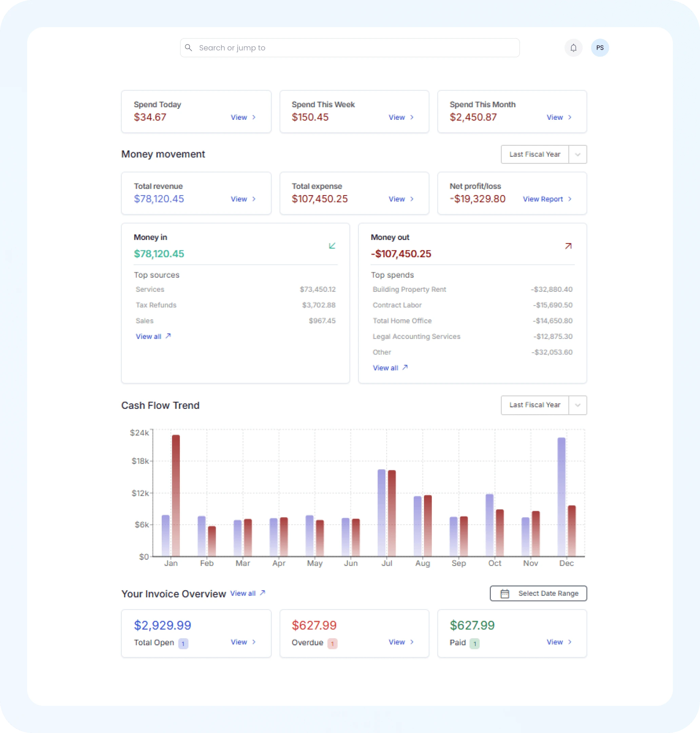Image resolution: width=700 pixels, height=733 pixels.
Task: Click the arrow icon next to Top spends View all
Action: [x=405, y=368]
